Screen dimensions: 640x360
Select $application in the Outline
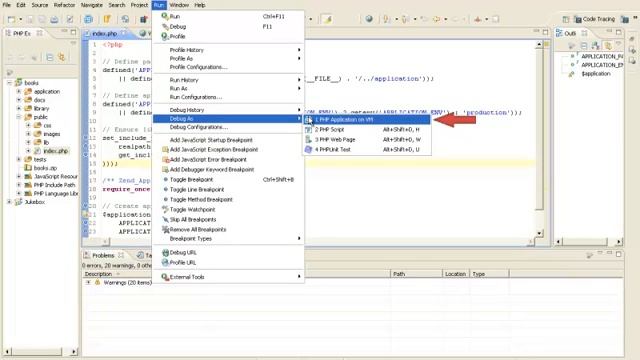(x=596, y=74)
